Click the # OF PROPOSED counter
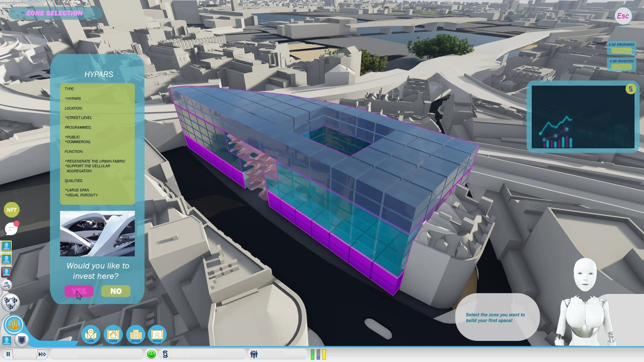The image size is (644, 362). pyautogui.click(x=622, y=48)
